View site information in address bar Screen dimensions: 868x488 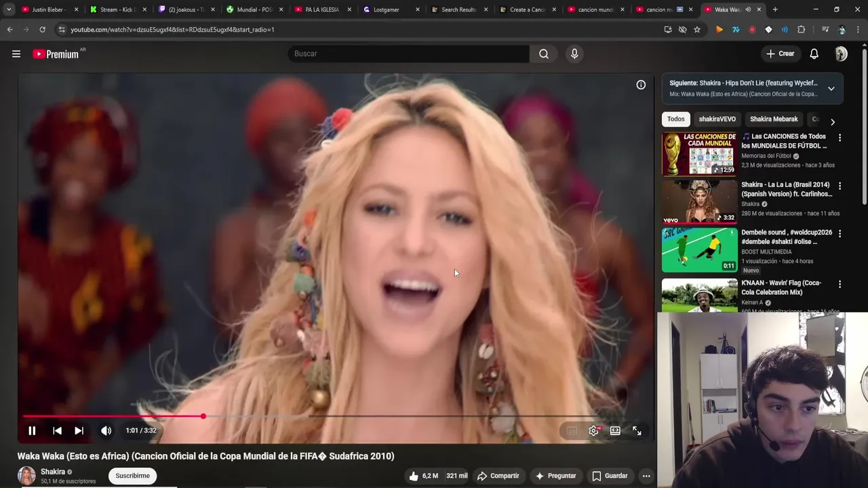(62, 30)
